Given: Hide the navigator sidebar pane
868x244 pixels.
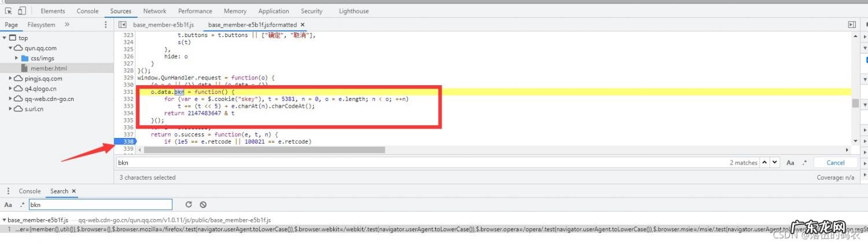Looking at the screenshot, I should click(122, 25).
